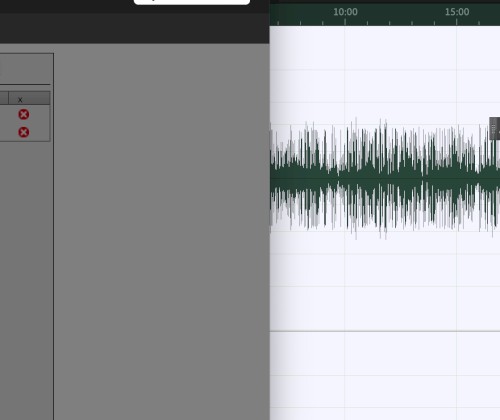This screenshot has width=500, height=420.
Task: Focus the white text field at the top
Action: [192, 2]
